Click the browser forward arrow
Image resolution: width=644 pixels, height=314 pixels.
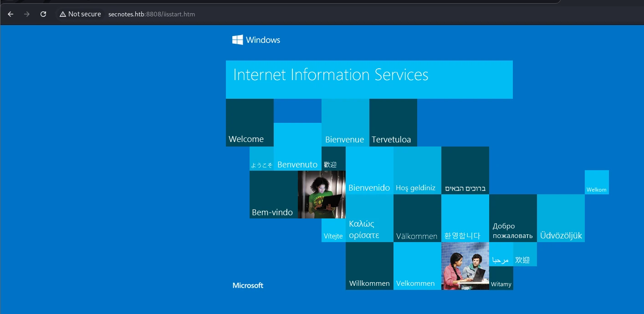(x=27, y=14)
